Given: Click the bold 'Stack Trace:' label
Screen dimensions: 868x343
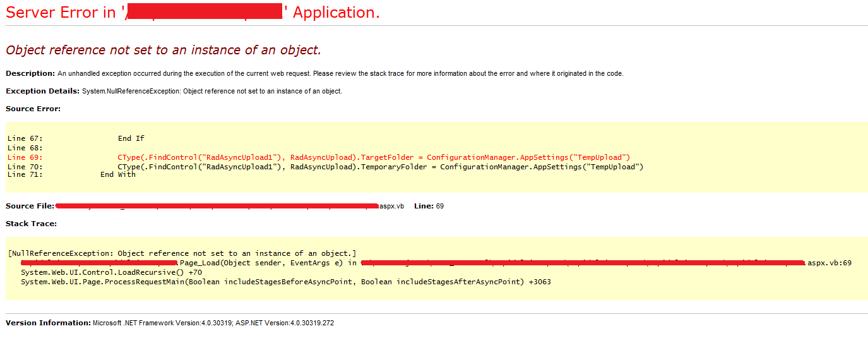Looking at the screenshot, I should coord(31,224).
